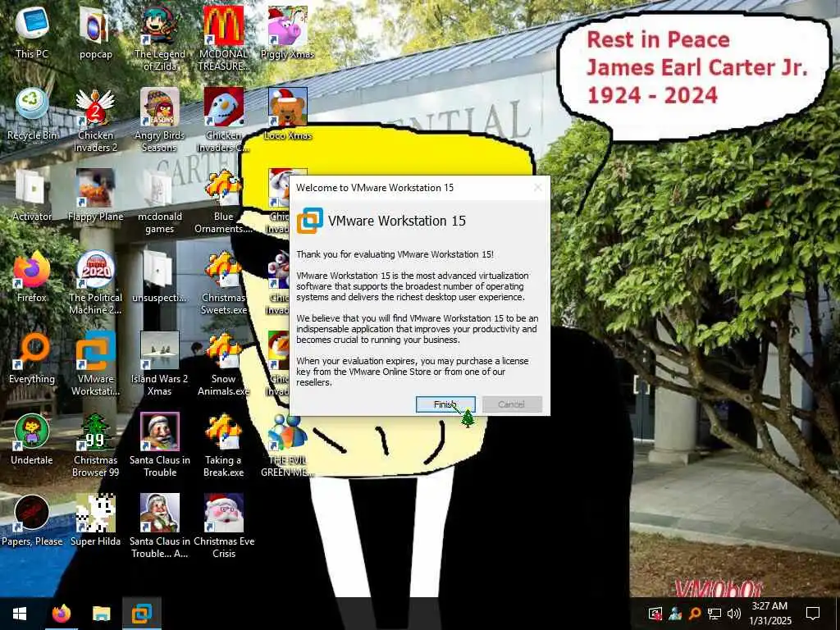Select the Angry Birds Seasons shortcut
Screen dimensions: 840x630
coord(160,121)
